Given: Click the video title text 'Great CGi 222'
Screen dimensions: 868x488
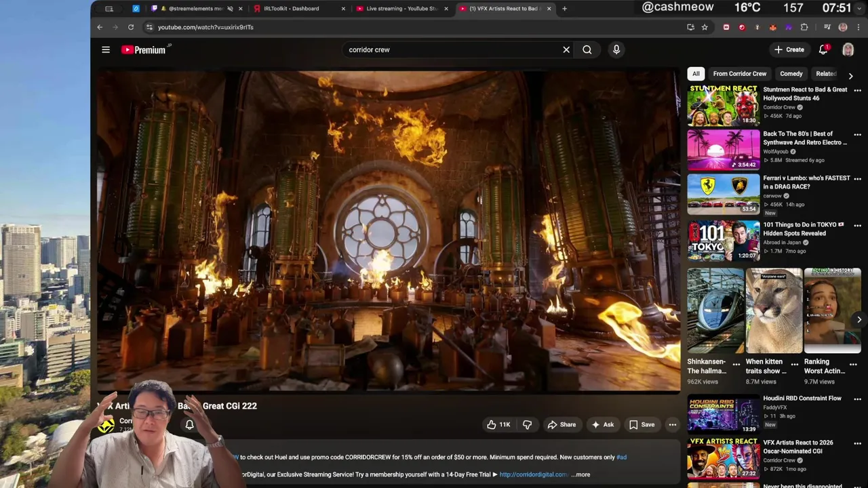Looking at the screenshot, I should point(229,406).
